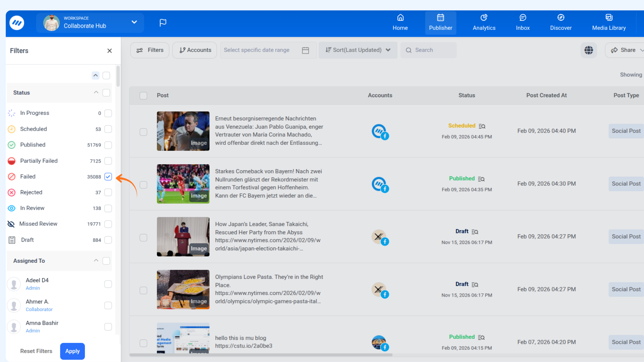Click the Apply button
Image resolution: width=644 pixels, height=362 pixels.
coord(72,351)
